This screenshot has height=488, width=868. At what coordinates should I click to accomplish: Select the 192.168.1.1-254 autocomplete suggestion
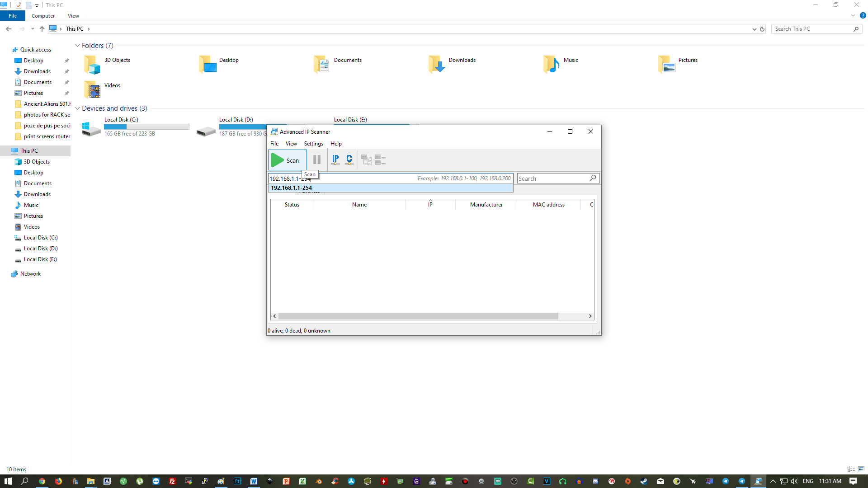[391, 188]
